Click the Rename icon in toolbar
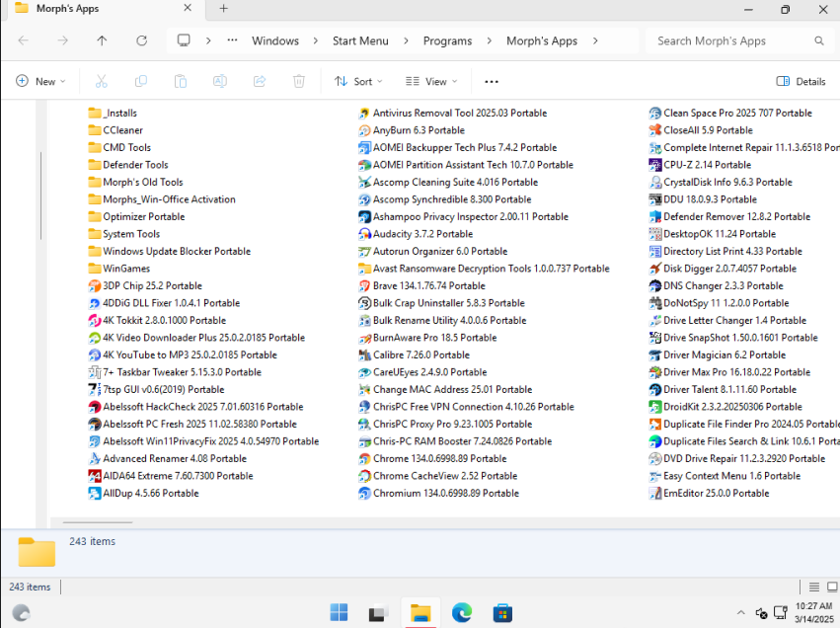Viewport: 840px width, 628px height. 220,81
